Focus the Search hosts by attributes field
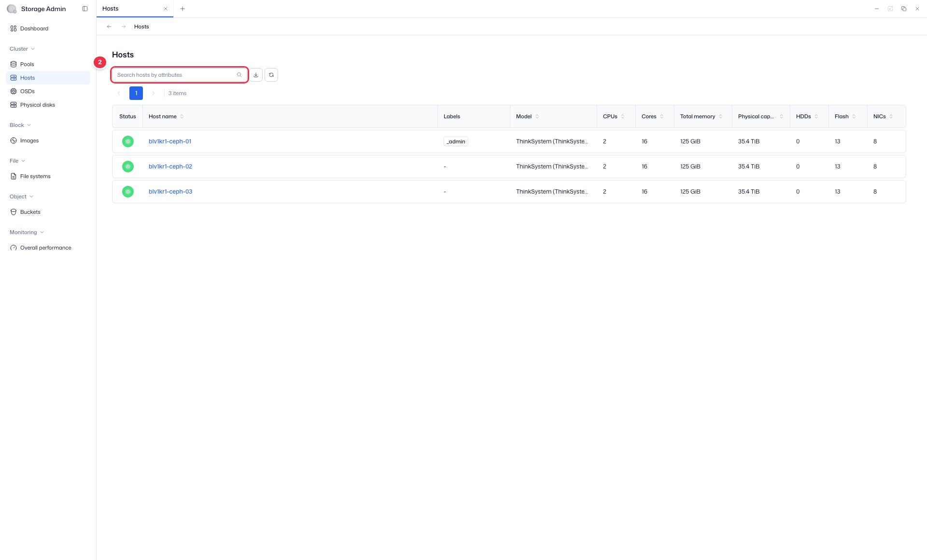The width and height of the screenshot is (927, 560). pyautogui.click(x=180, y=75)
